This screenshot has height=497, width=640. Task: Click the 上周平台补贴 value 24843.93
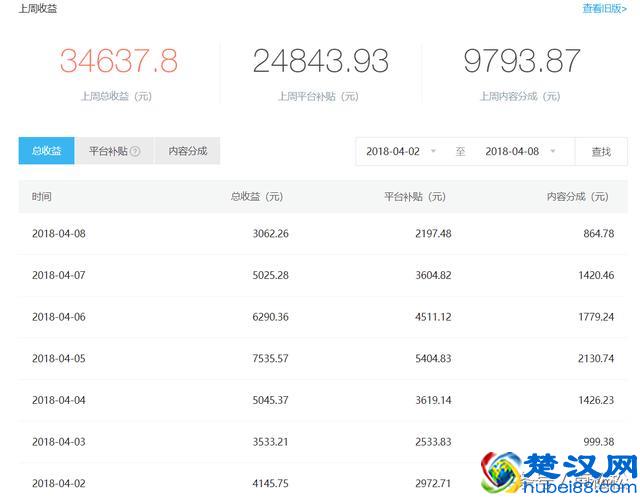(x=320, y=61)
